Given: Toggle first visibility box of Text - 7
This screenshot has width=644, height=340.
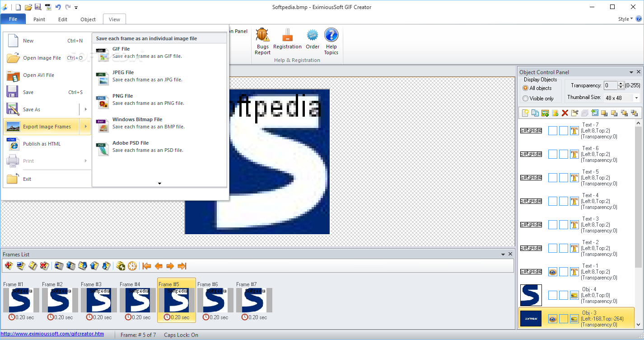Looking at the screenshot, I should 553,131.
